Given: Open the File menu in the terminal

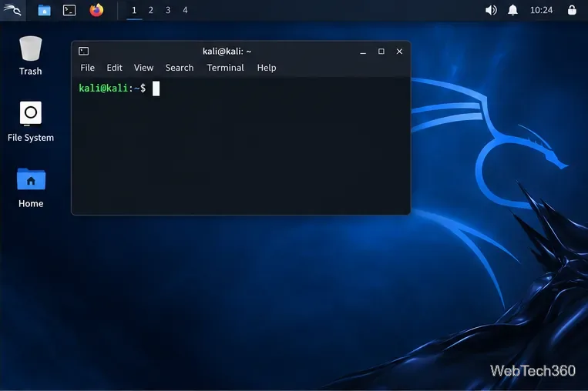Looking at the screenshot, I should click(x=87, y=68).
